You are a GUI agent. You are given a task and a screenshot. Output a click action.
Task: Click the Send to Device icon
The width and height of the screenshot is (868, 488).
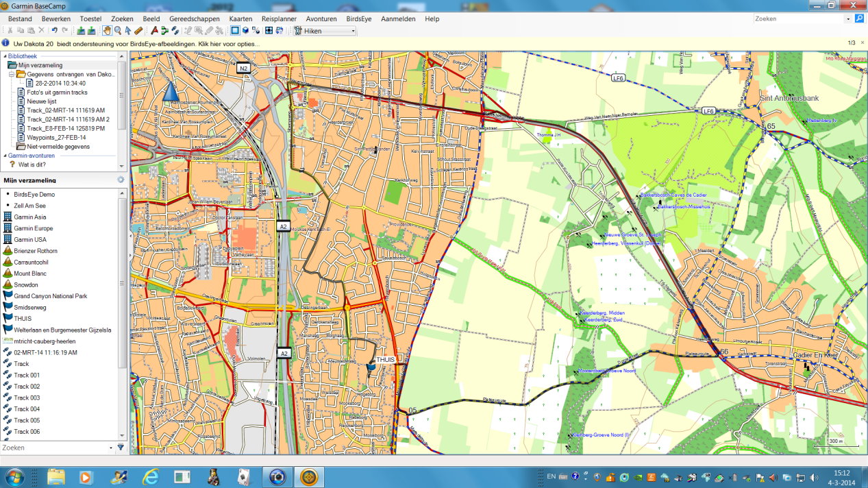81,30
